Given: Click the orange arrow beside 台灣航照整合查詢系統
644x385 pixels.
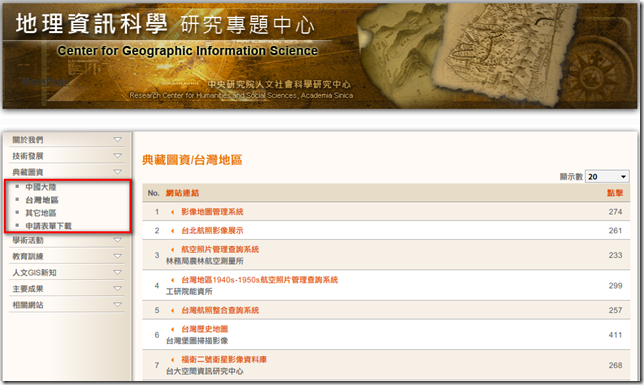Looking at the screenshot, I should pyautogui.click(x=172, y=311).
